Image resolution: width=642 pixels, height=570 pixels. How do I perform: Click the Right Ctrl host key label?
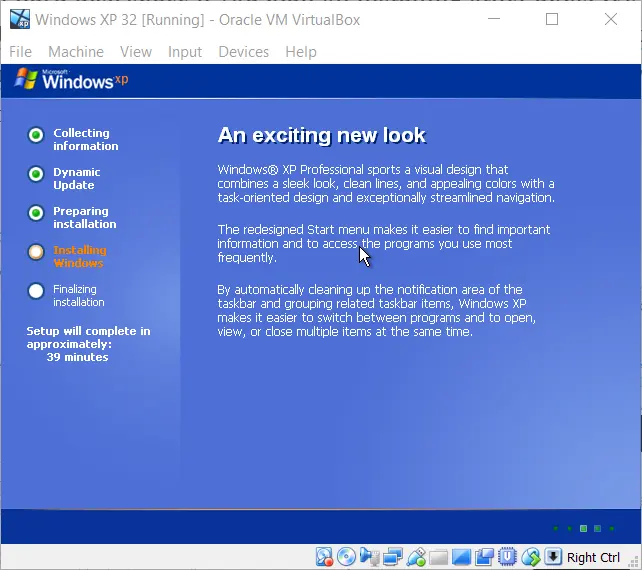[593, 557]
